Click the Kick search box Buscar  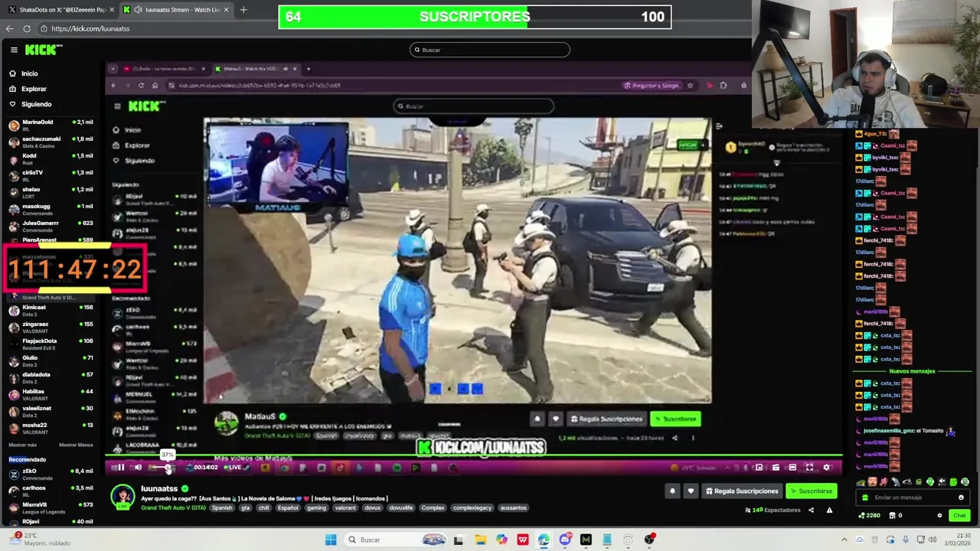point(490,50)
